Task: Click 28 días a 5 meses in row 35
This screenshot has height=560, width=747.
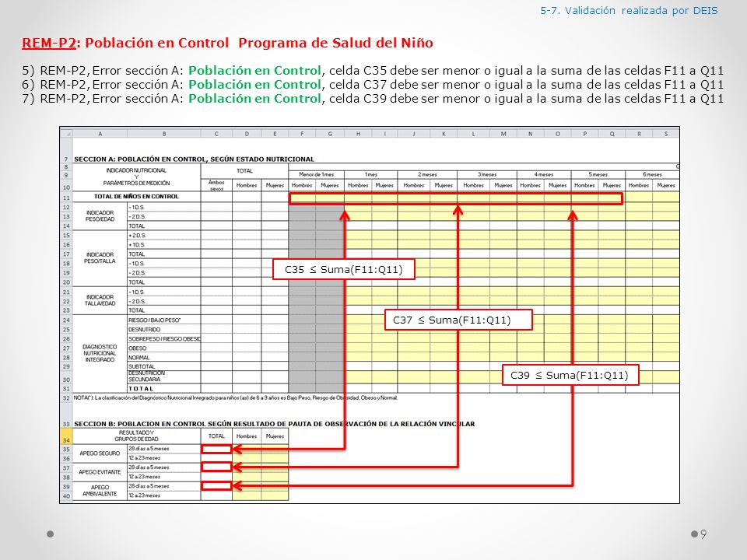Action: (149, 449)
